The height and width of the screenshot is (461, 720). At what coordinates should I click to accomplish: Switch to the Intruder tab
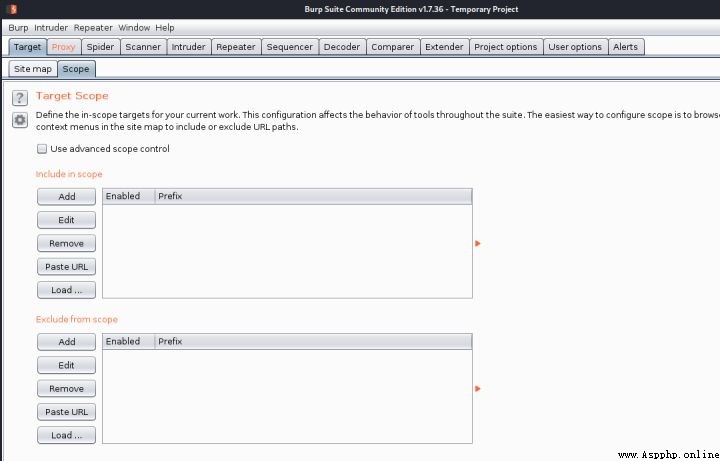click(189, 47)
